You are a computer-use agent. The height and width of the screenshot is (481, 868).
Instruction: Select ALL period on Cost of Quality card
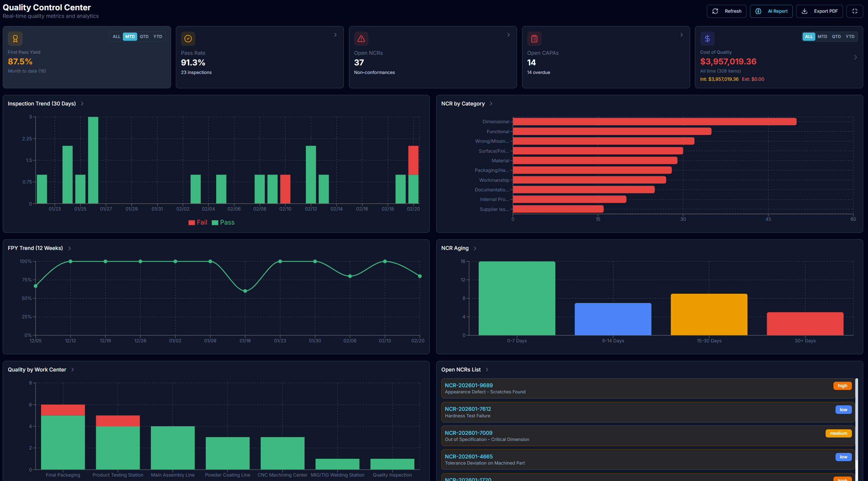pyautogui.click(x=809, y=37)
